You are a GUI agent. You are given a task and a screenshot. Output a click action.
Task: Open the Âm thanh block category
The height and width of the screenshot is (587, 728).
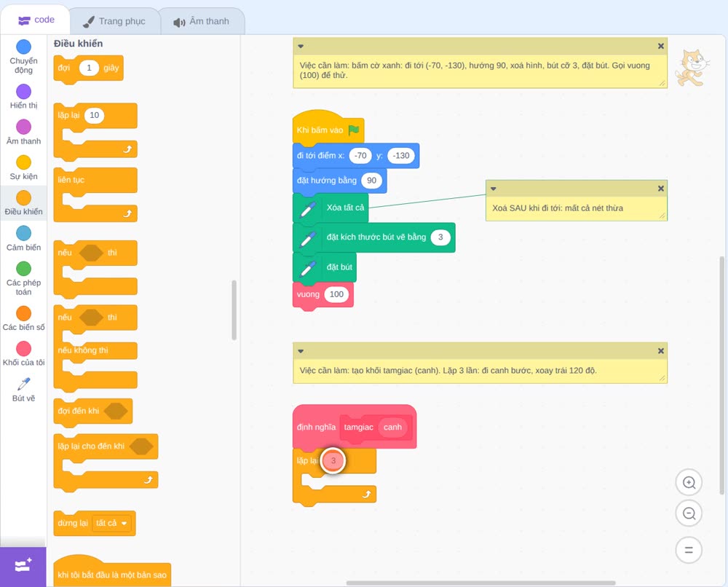click(24, 133)
